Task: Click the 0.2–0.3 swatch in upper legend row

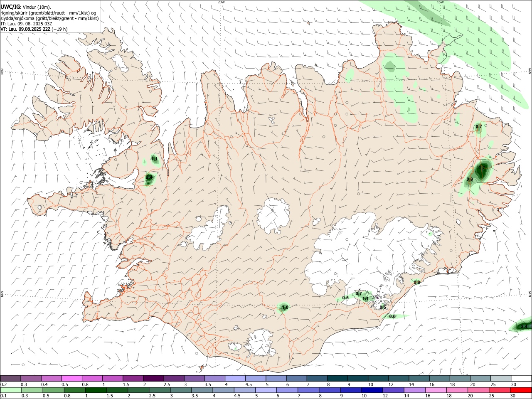Action: (10, 379)
